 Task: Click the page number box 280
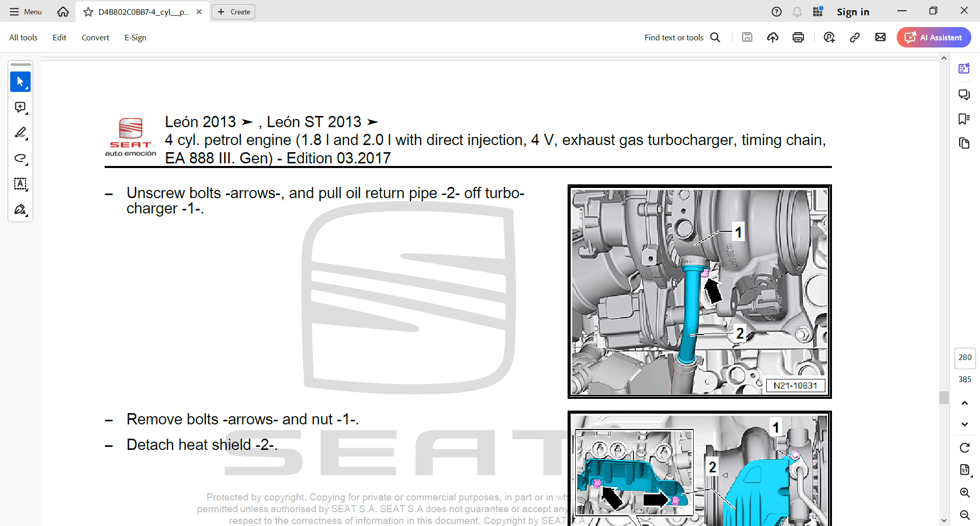tap(964, 357)
